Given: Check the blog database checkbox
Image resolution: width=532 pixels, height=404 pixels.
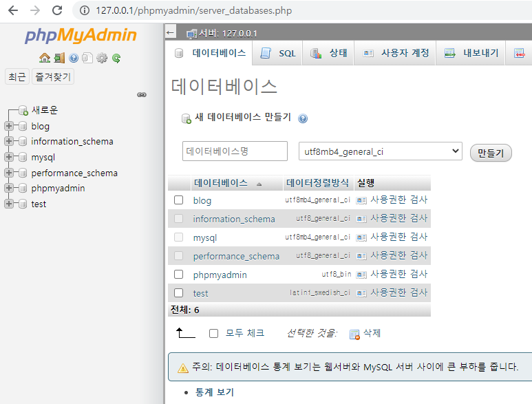Looking at the screenshot, I should 178,200.
